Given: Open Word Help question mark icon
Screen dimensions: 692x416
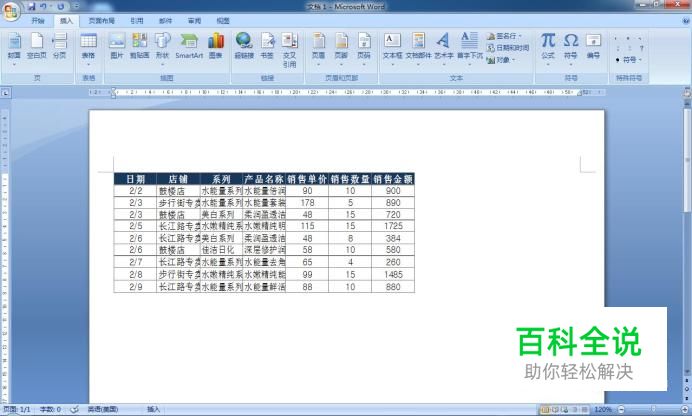Looking at the screenshot, I should click(686, 21).
